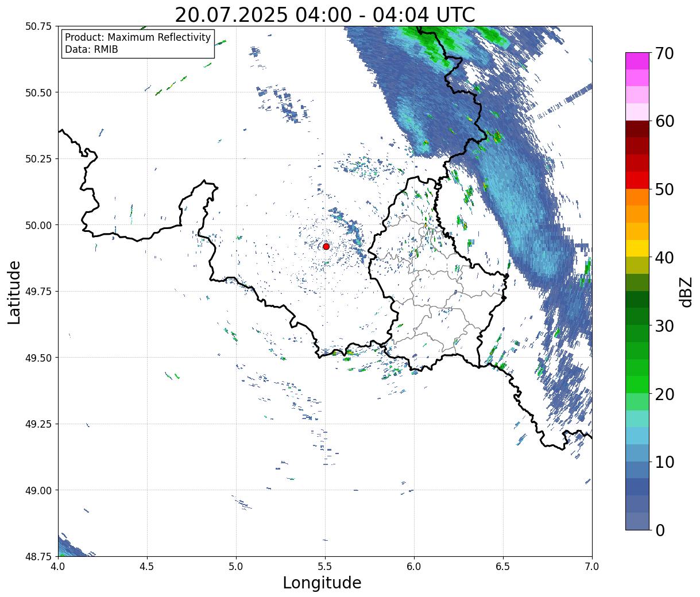Click the colorbar tick label 70
The height and width of the screenshot is (597, 700).
point(664,53)
